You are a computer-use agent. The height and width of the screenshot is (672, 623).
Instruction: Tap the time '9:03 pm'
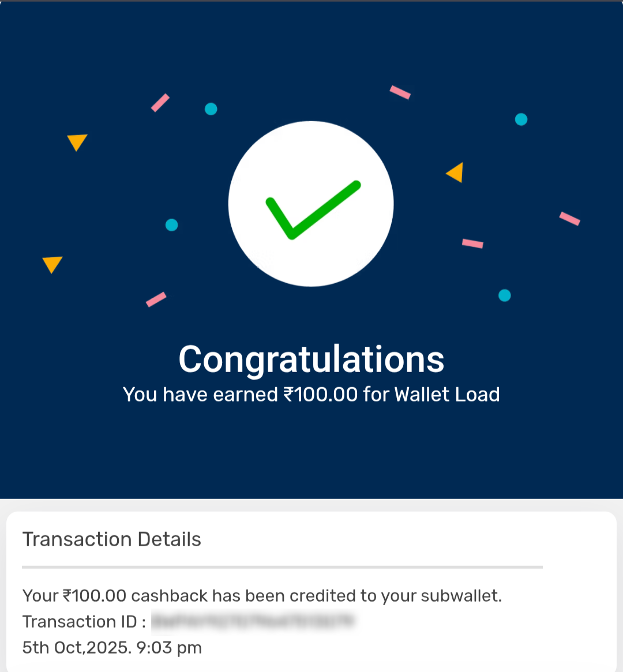[169, 648]
